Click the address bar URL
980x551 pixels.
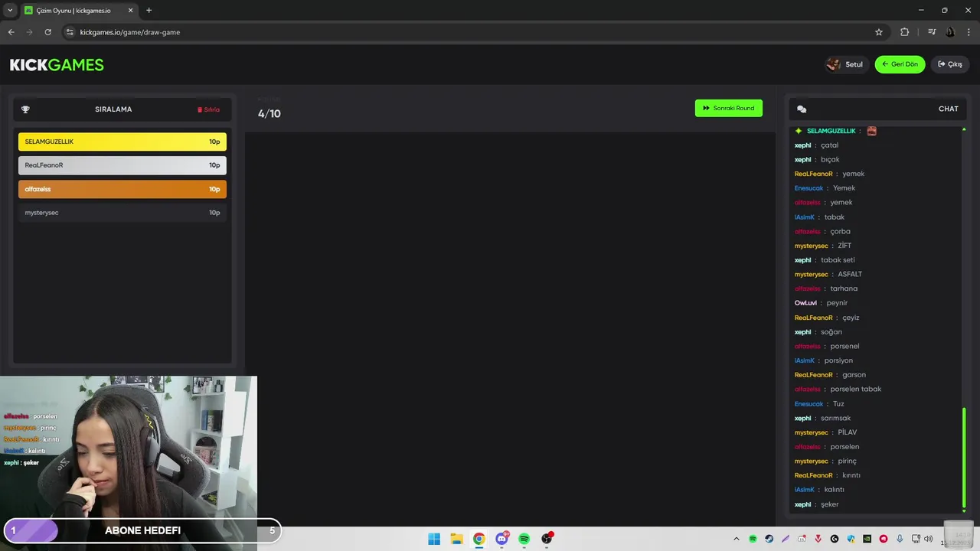coord(130,32)
